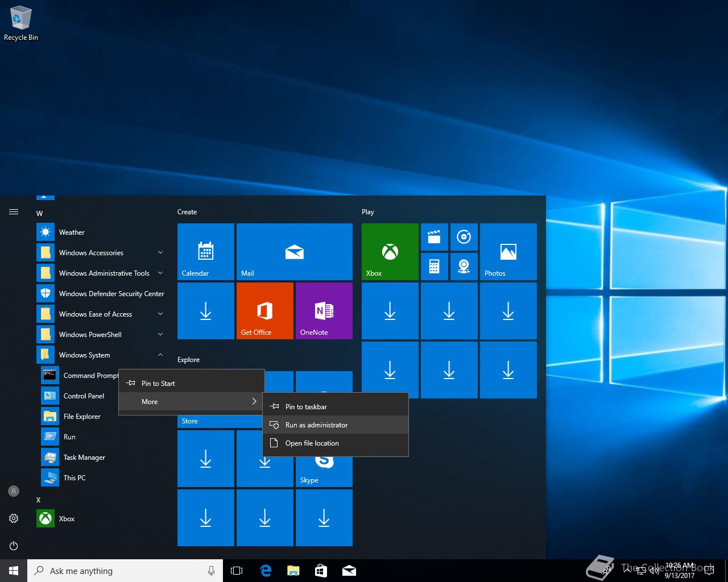Click the Create group heading
Screen dimensions: 728x582
187,211
